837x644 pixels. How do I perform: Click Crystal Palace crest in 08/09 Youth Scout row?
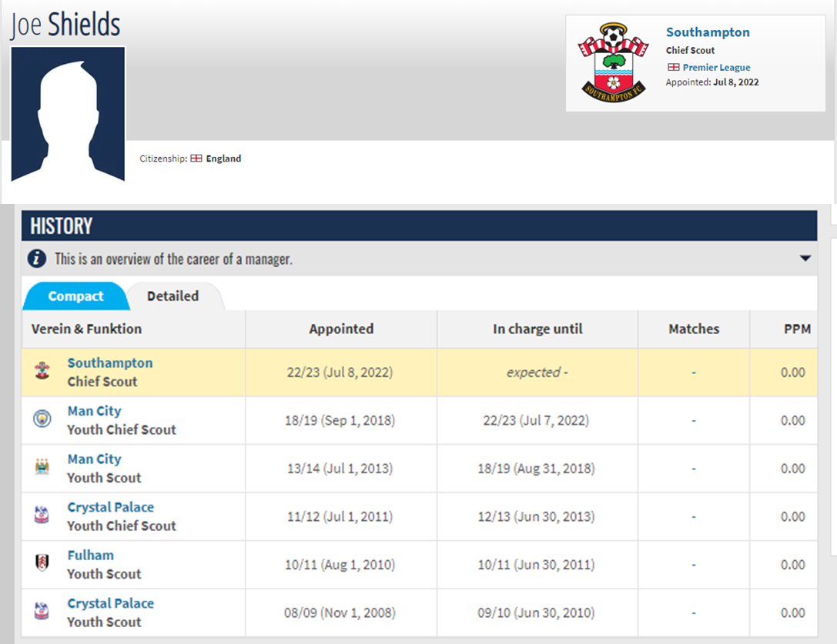[42, 611]
